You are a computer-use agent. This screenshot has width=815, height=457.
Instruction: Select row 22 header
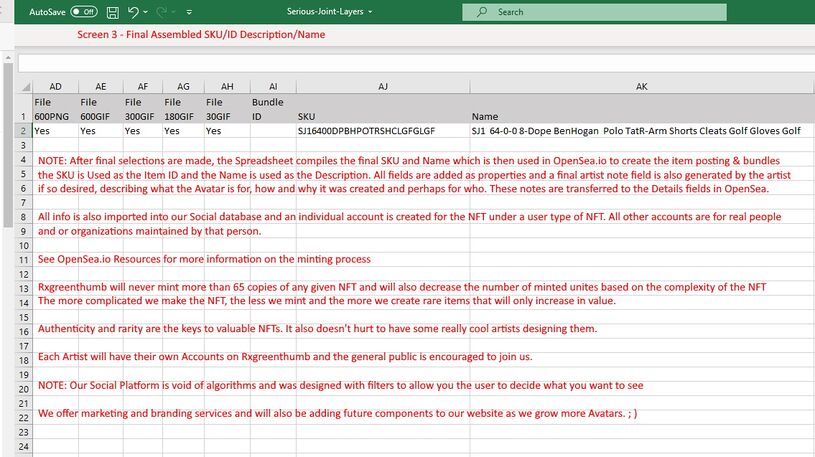(x=23, y=417)
